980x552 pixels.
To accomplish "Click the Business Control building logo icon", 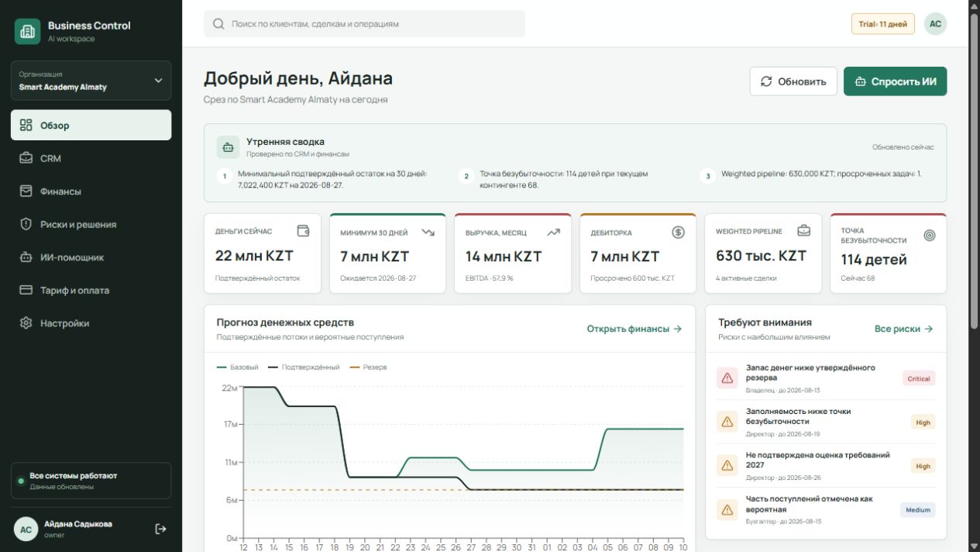I will click(27, 31).
